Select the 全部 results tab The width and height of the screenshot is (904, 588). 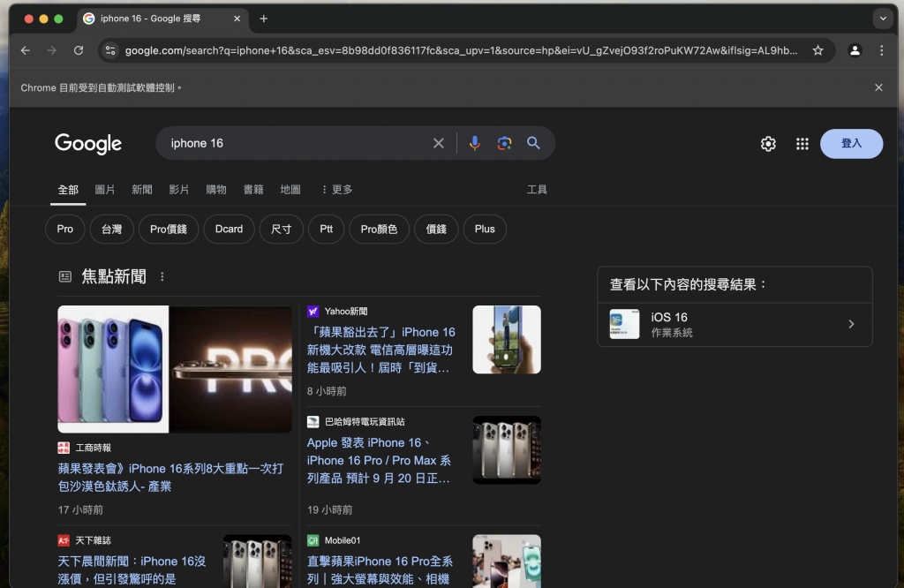68,190
